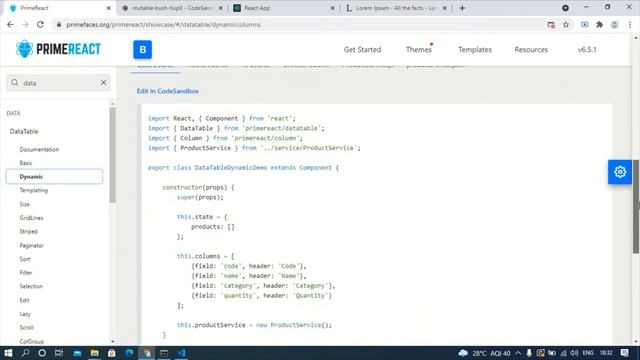
Task: Open the blue gear configurator button
Action: click(x=620, y=172)
